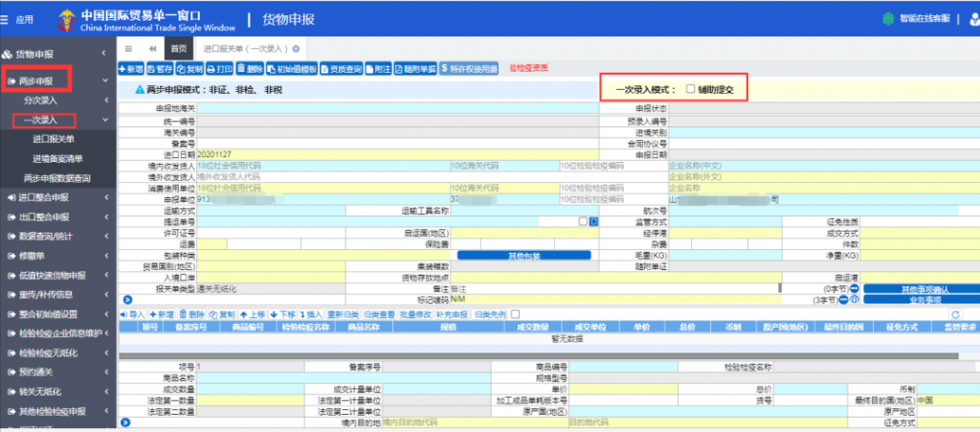Screen dimensions: 980x432
Task: Close the 进口报关单（一次录入）tab
Action: (x=296, y=48)
